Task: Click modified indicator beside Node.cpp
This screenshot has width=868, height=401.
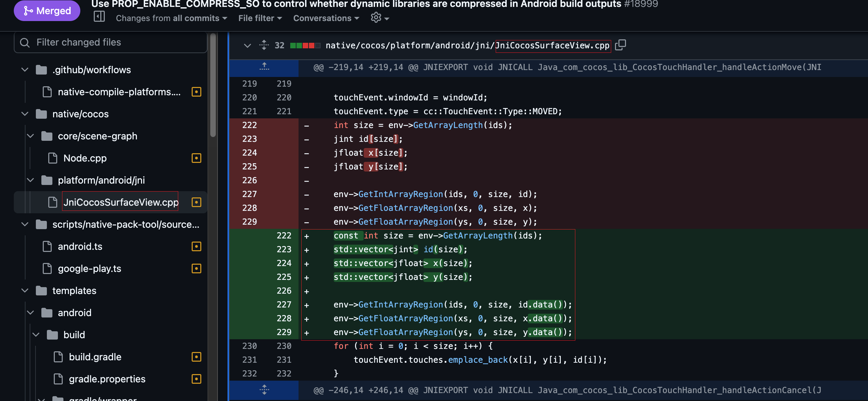Action: [196, 158]
